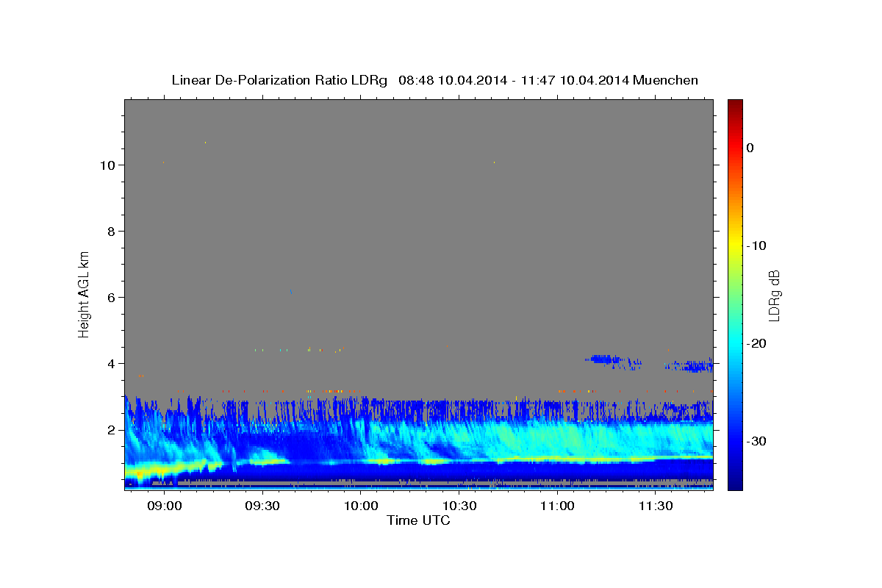882x588 pixels.
Task: Click the height tick label 8
Action: [x=111, y=232]
